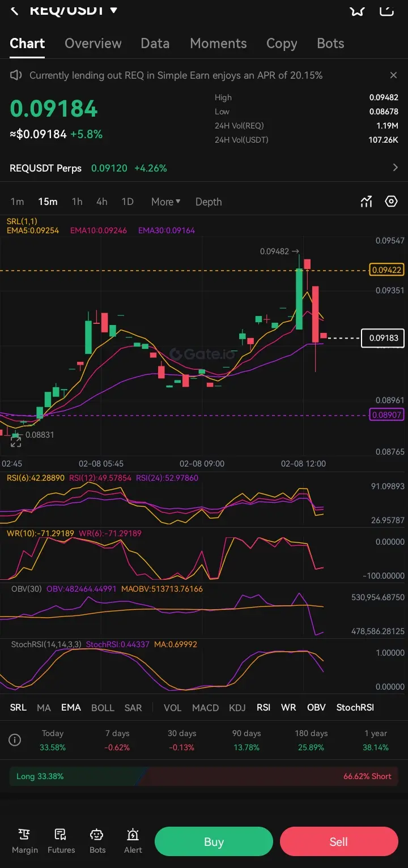Tap the 180 days 25.89% value
The height and width of the screenshot is (868, 408).
pyautogui.click(x=311, y=747)
